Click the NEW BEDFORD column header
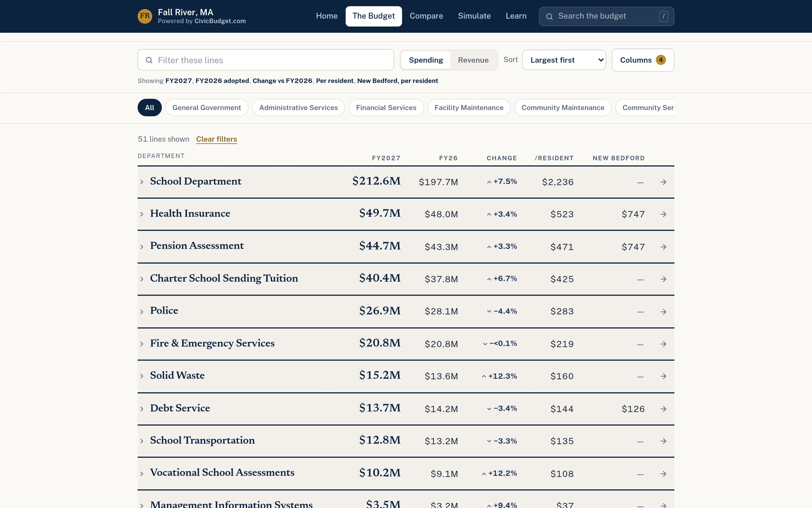Viewport: 812px width, 508px height. point(618,158)
